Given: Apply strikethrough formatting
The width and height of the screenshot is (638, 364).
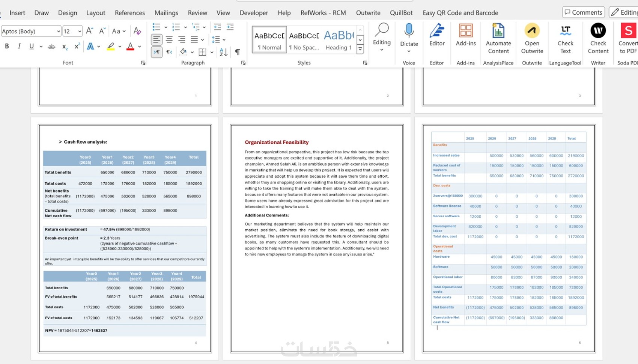Looking at the screenshot, I should pos(51,47).
